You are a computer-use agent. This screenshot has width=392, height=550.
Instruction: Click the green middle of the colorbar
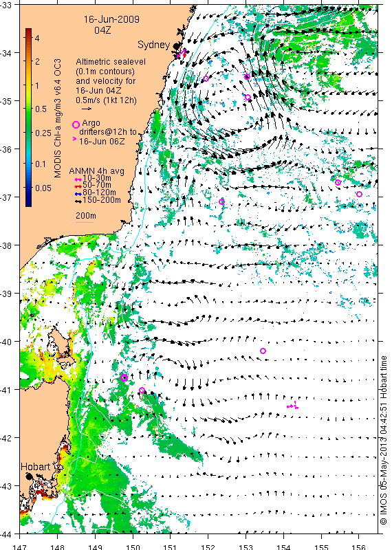click(x=28, y=118)
